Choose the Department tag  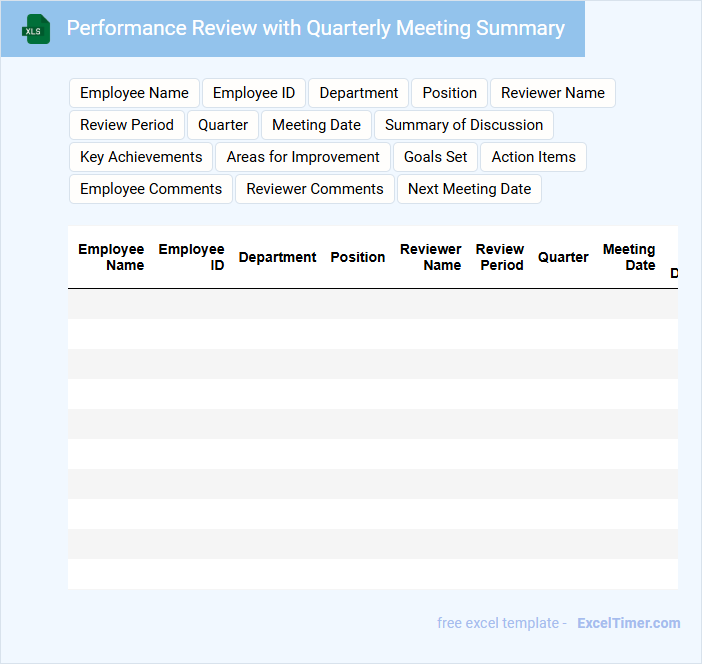tap(358, 93)
